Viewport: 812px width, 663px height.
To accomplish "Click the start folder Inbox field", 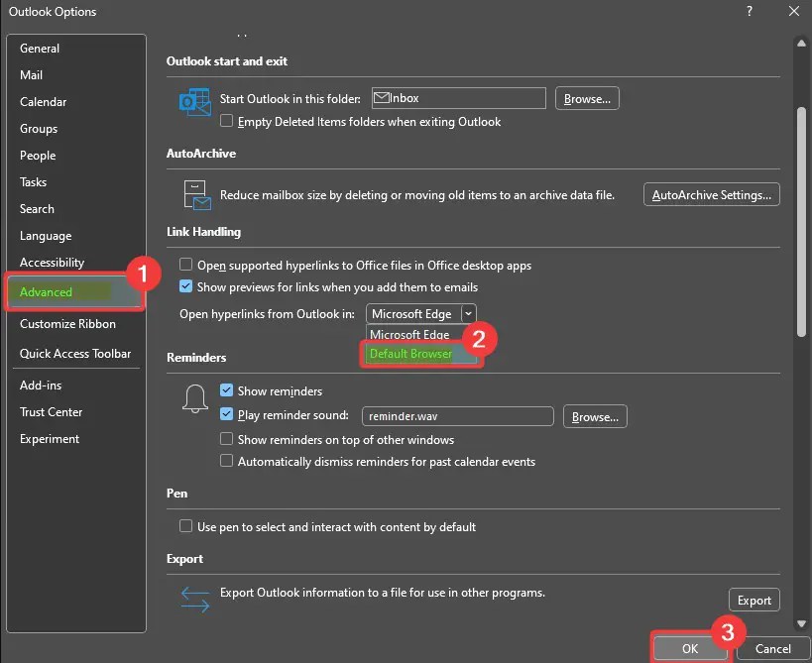I will [459, 98].
